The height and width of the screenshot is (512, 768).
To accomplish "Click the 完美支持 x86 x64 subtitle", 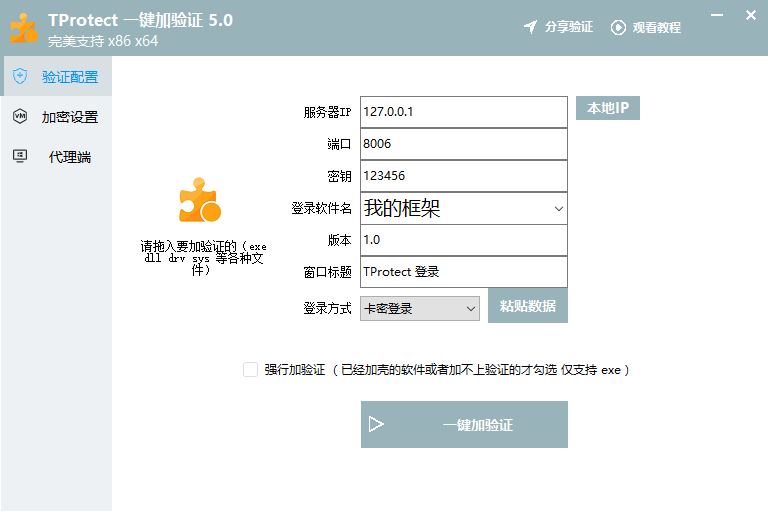I will (103, 41).
